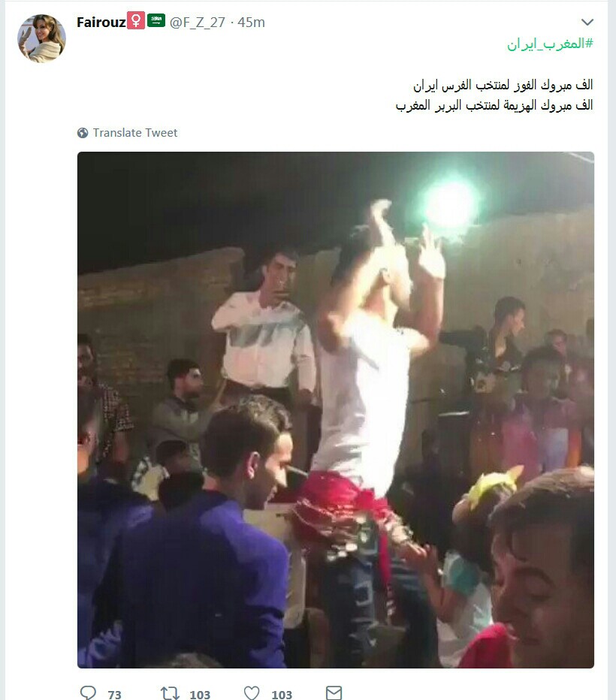Click the first Arabic line of tweet text
Image resolution: width=616 pixels, height=700 pixels.
tap(503, 85)
